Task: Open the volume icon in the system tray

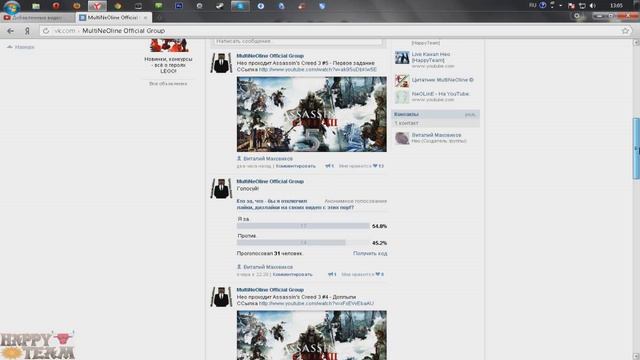Action: point(593,6)
